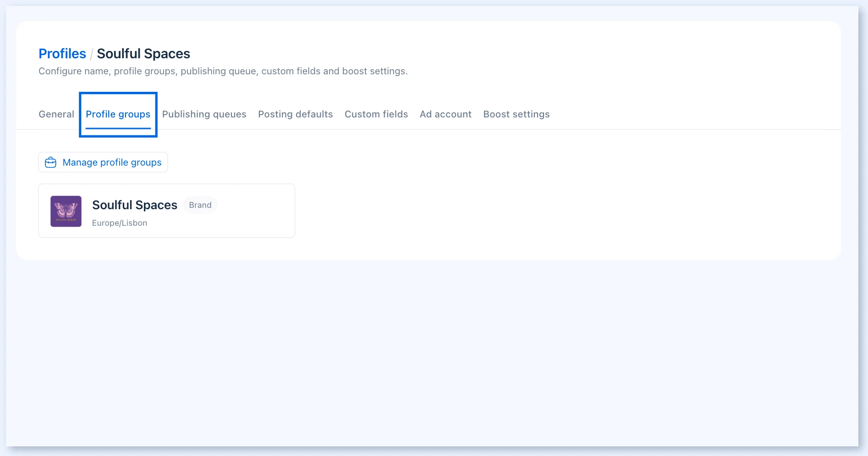Screen dimensions: 868x456
Task: Click the Soulful Spaces butterfly thumbnail
Action: (x=66, y=211)
